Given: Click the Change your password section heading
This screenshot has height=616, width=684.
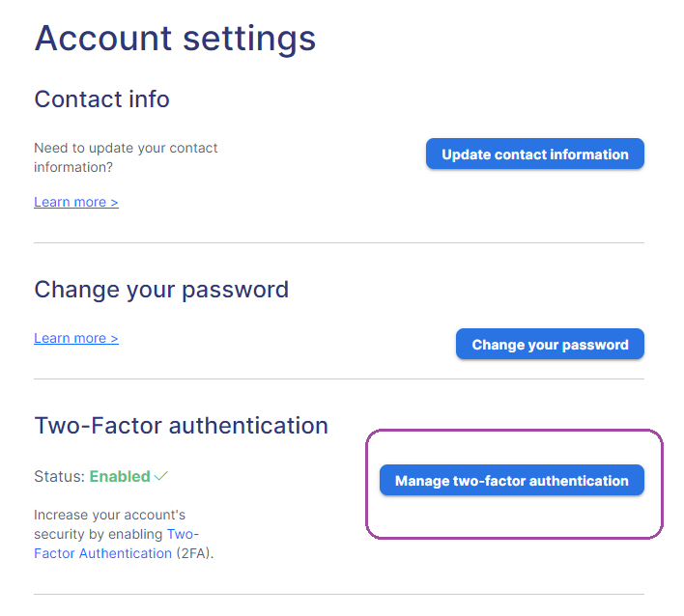Looking at the screenshot, I should [x=161, y=290].
